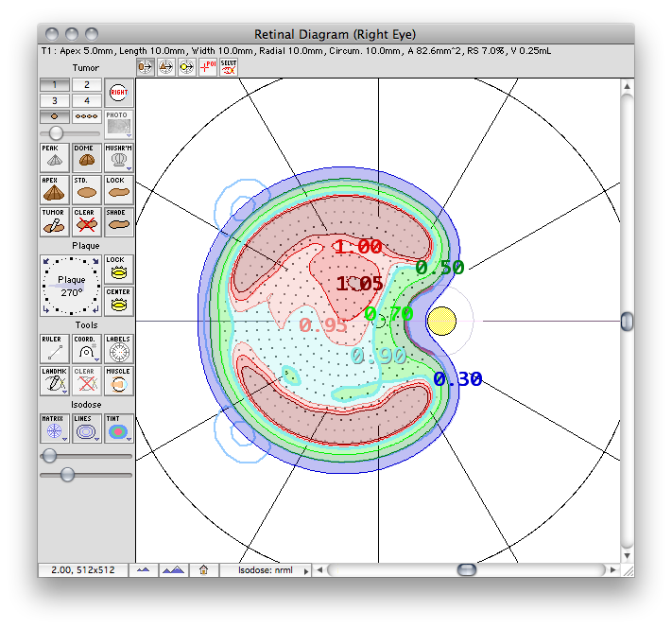
Task: Click the large-mountain zoom in icon
Action: 174,570
